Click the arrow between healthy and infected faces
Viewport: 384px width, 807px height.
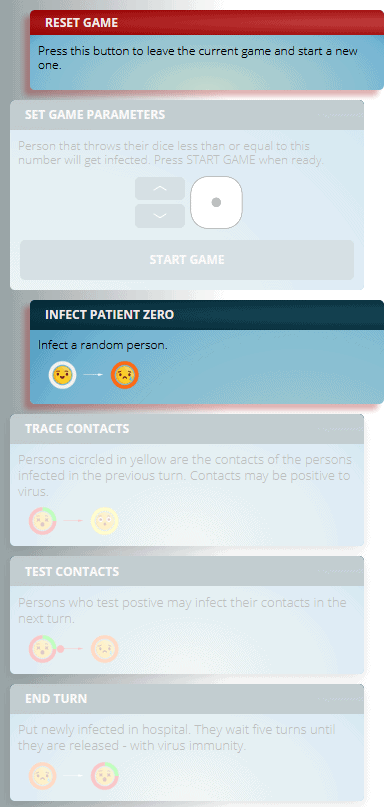click(x=94, y=375)
